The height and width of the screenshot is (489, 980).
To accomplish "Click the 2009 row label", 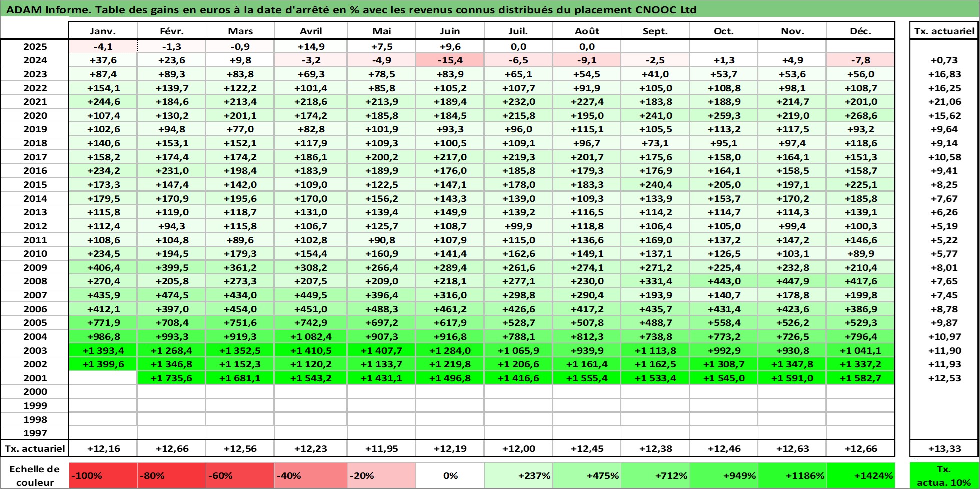I will (x=35, y=268).
